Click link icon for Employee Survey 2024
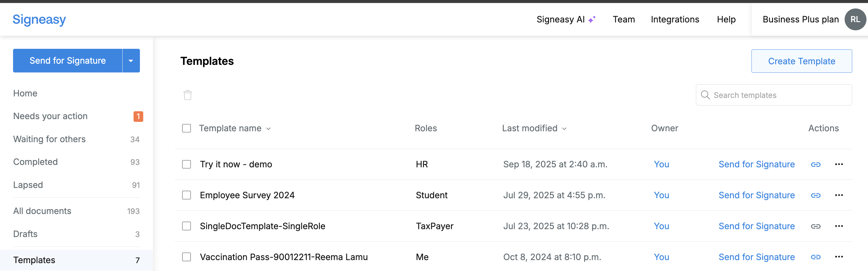The height and width of the screenshot is (271, 868). coord(815,195)
